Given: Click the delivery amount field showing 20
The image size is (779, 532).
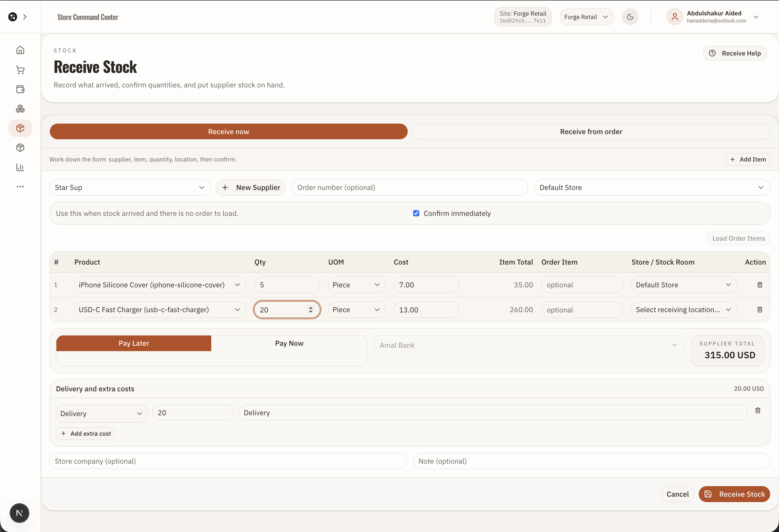Looking at the screenshot, I should pyautogui.click(x=193, y=413).
